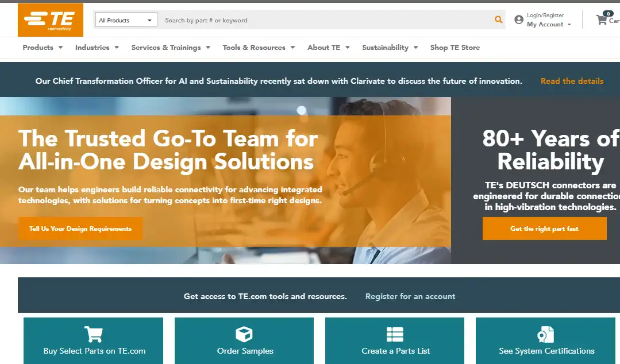
Task: Expand the About TE menu arrow
Action: [x=348, y=48]
